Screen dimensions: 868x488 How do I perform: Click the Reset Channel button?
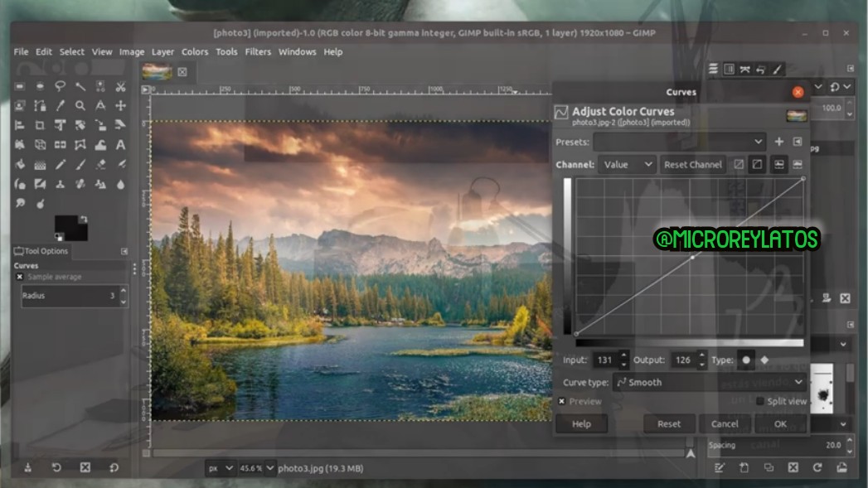tap(692, 164)
